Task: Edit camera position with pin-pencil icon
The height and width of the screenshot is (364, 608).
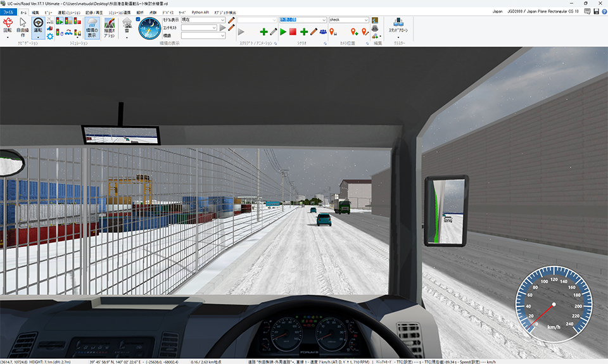Action: (x=365, y=32)
